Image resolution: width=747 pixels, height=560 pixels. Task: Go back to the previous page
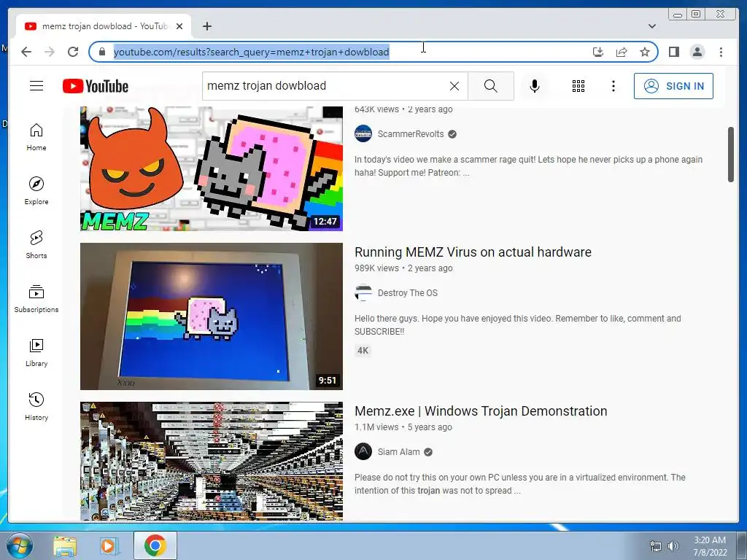[26, 52]
